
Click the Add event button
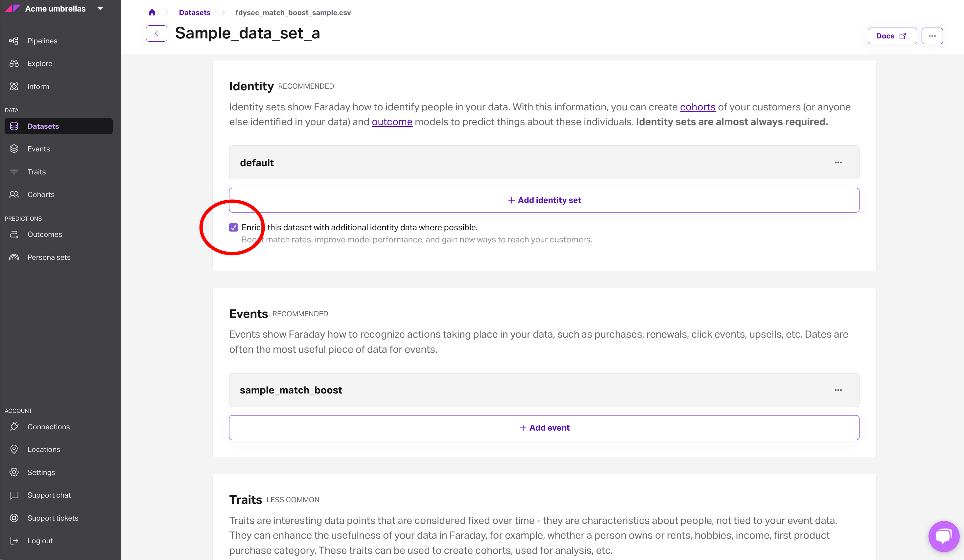coord(544,428)
